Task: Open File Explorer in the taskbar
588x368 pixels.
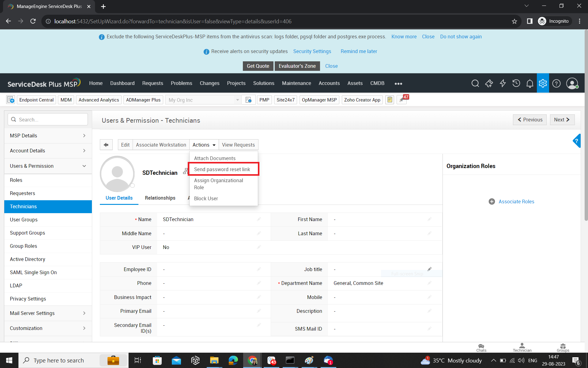Action: (214, 360)
